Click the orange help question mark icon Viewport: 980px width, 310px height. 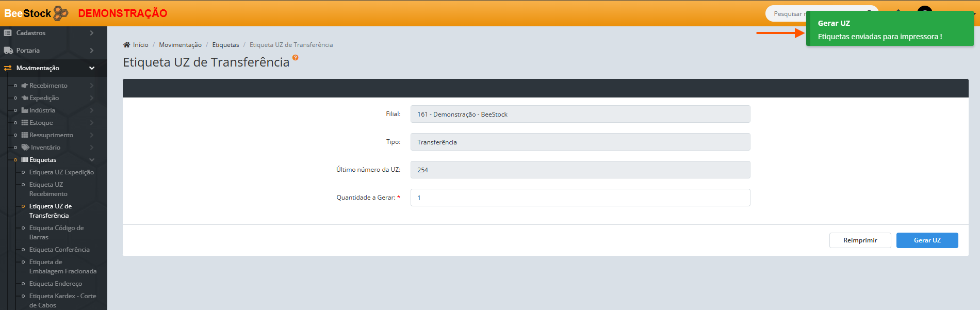[296, 58]
